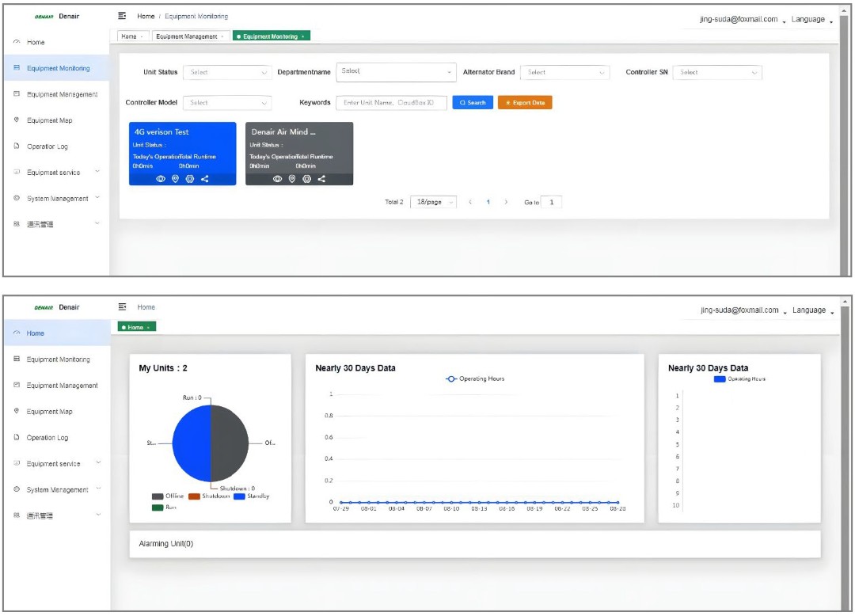Click the Keywords unit name input field
855x616 pixels.
click(x=391, y=103)
